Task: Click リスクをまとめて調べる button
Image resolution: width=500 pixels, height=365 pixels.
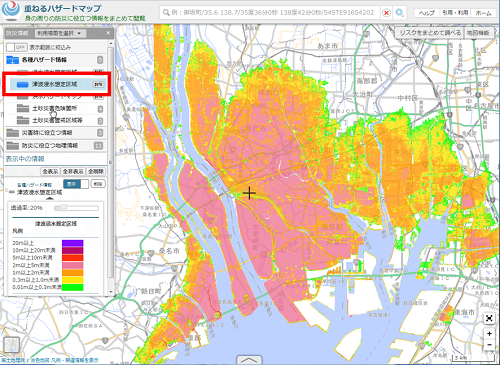Action: 430,33
